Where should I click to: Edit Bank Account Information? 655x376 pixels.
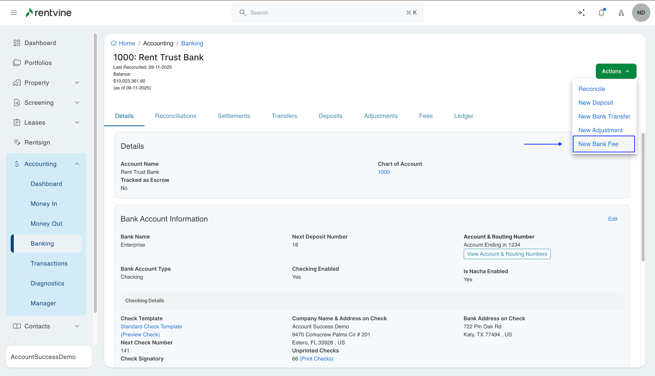click(x=612, y=219)
